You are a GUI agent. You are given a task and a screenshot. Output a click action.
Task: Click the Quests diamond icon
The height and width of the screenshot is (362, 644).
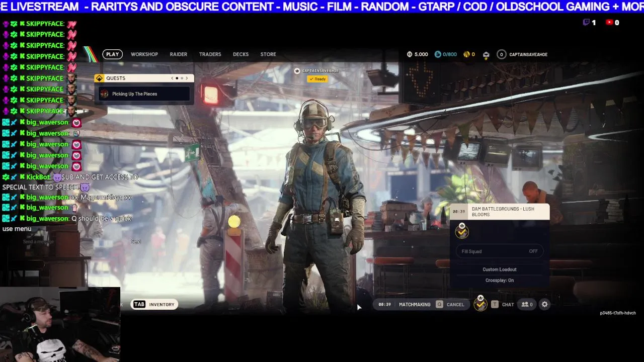pos(99,78)
